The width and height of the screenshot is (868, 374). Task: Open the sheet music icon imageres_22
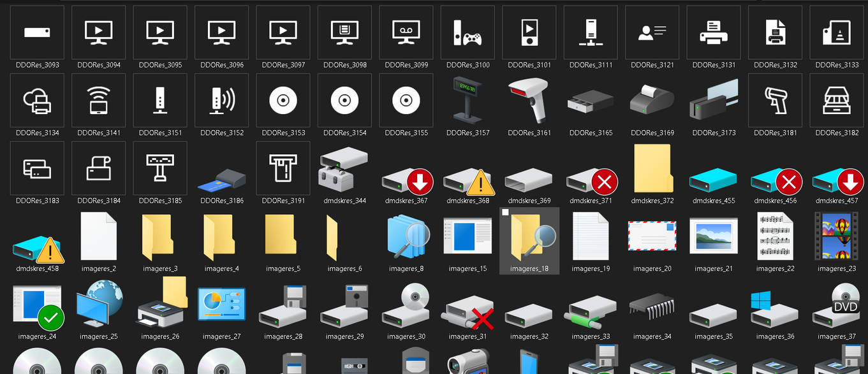tap(774, 240)
